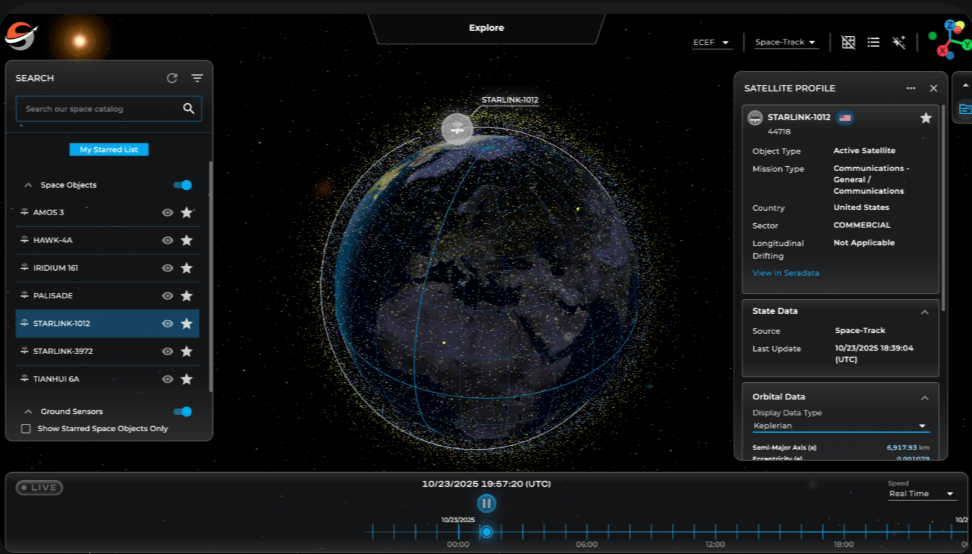Click the up arrow on the right edge panel
Image resolution: width=972 pixels, height=554 pixels.
[x=965, y=86]
